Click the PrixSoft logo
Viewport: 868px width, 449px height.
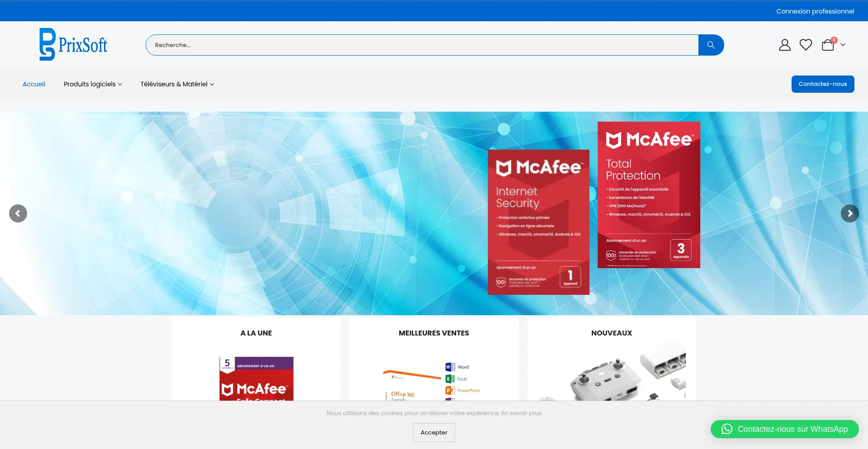tap(73, 44)
